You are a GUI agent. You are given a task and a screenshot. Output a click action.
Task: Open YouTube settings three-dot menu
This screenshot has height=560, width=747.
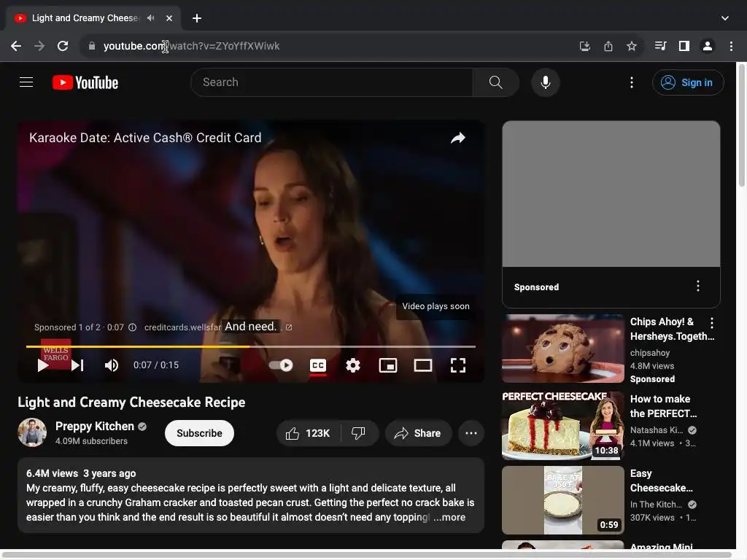(632, 82)
